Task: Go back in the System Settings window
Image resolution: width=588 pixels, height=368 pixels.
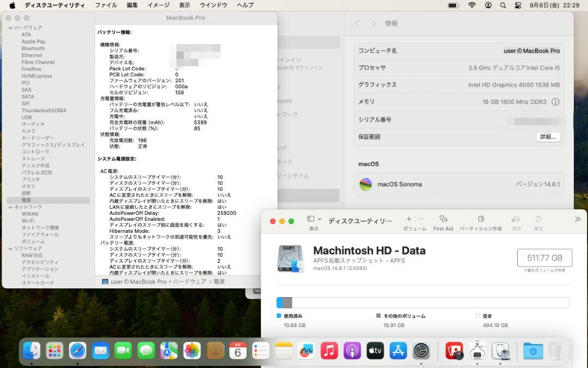Action: [357, 23]
